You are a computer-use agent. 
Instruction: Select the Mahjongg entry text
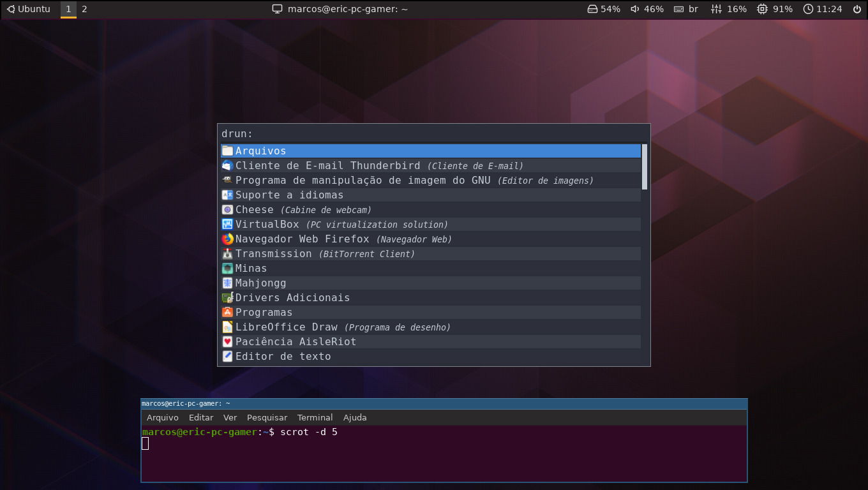point(260,283)
